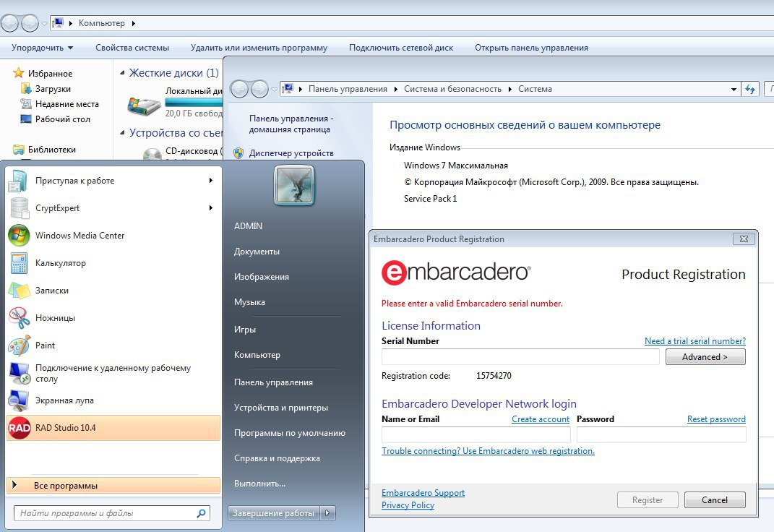Open Приступая к работе entry
The image size is (774, 532).
pos(113,181)
